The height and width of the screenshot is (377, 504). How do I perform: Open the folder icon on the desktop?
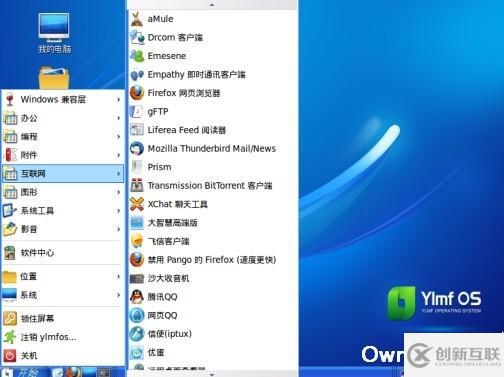coord(54,78)
